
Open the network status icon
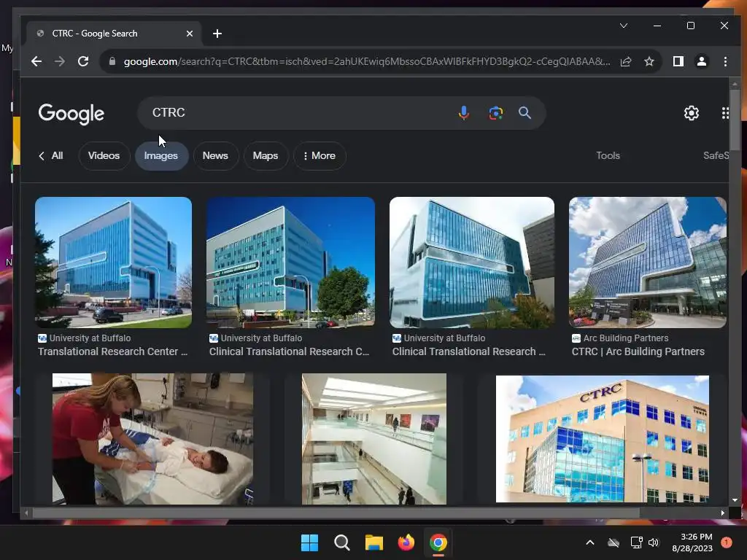pos(636,542)
